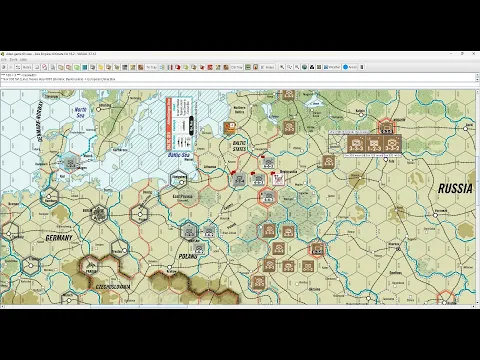
Task: Click the BALTIC STATES label
Action: (x=239, y=146)
